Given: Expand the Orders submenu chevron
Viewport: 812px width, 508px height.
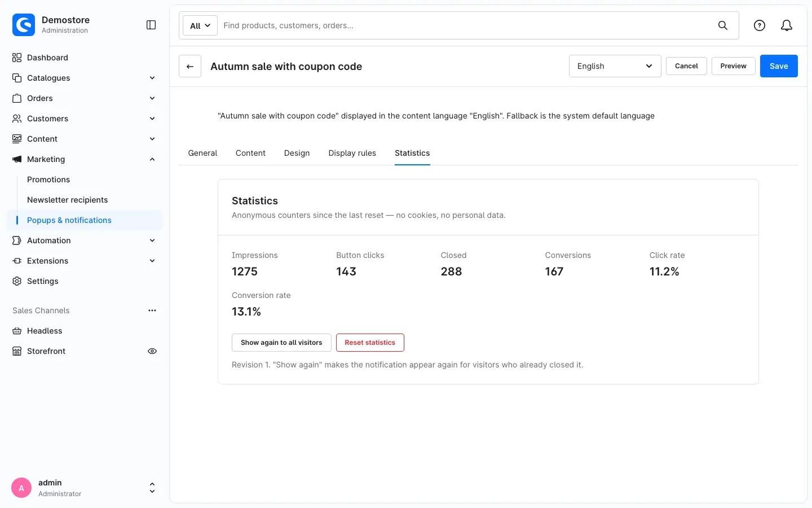Looking at the screenshot, I should tap(152, 98).
